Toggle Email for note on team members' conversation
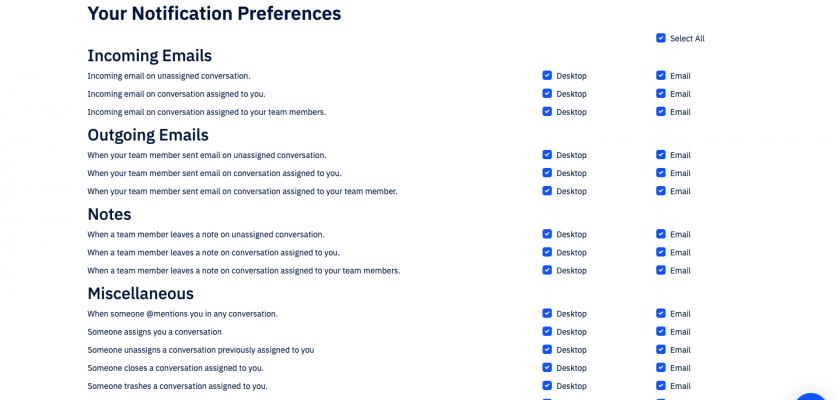This screenshot has height=400, width=840. point(661,270)
